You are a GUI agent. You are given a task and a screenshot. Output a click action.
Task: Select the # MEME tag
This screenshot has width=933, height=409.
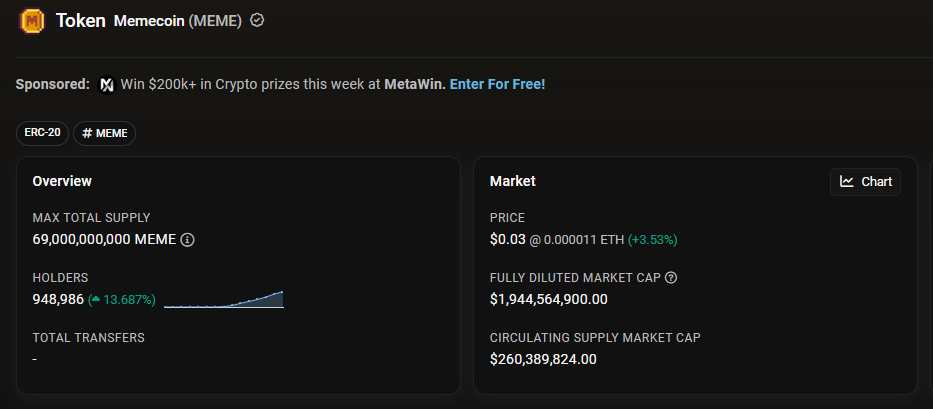(x=104, y=133)
